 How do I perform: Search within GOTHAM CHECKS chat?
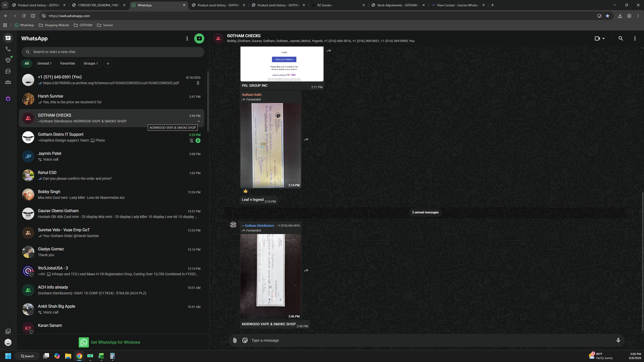click(621, 38)
